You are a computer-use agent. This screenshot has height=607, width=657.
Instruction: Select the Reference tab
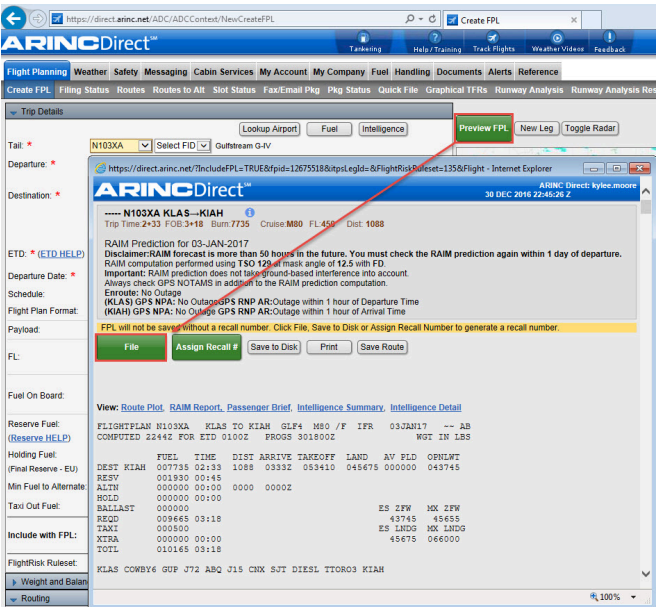click(538, 72)
